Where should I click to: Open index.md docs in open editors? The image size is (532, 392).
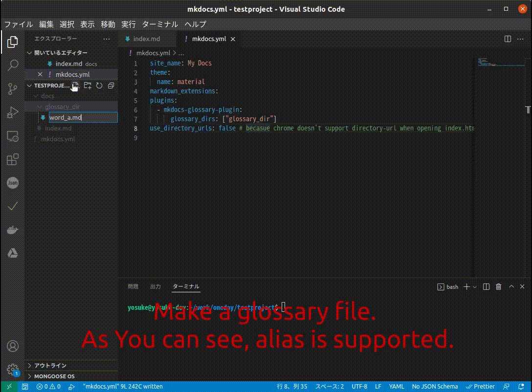tap(71, 64)
